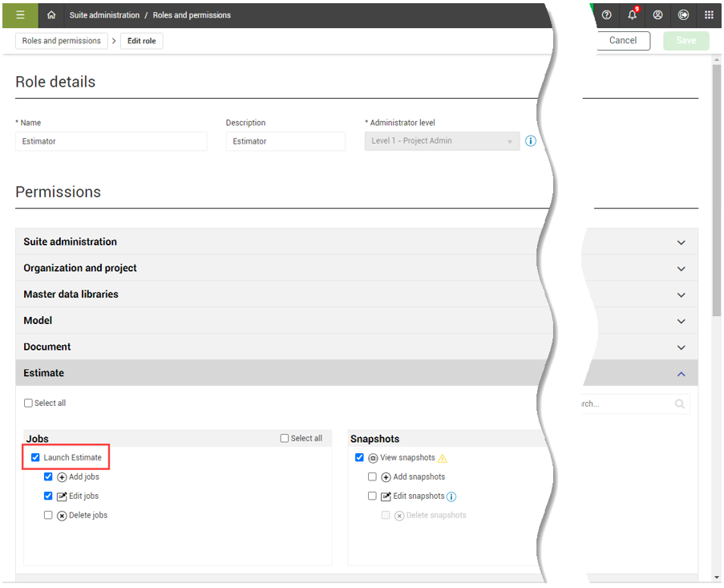724x588 pixels.
Task: Open the apps grid launcher
Action: [x=709, y=15]
